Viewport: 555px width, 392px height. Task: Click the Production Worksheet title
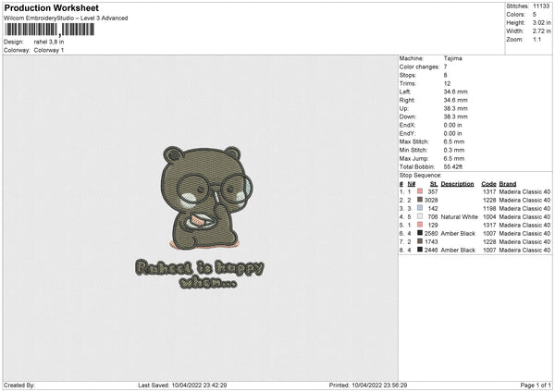(x=51, y=7)
